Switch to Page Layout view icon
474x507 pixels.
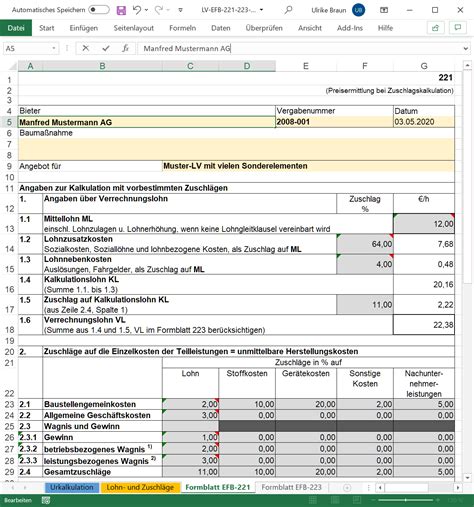[x=335, y=500]
